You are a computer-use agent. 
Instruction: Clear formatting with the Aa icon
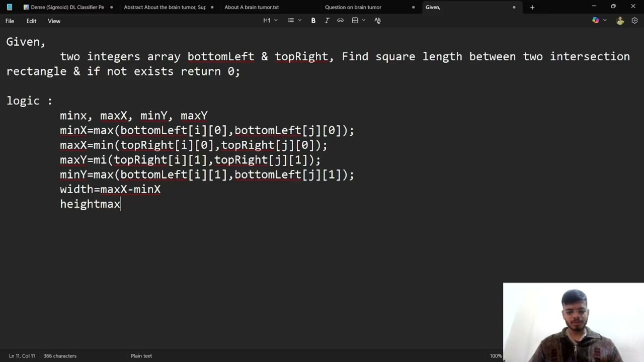(x=377, y=21)
